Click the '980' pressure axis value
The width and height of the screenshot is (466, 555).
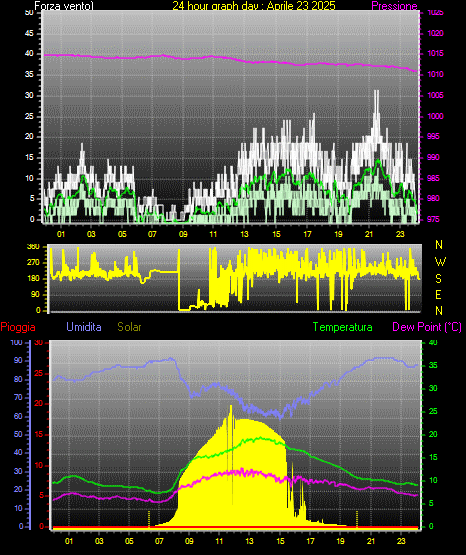pyautogui.click(x=433, y=198)
